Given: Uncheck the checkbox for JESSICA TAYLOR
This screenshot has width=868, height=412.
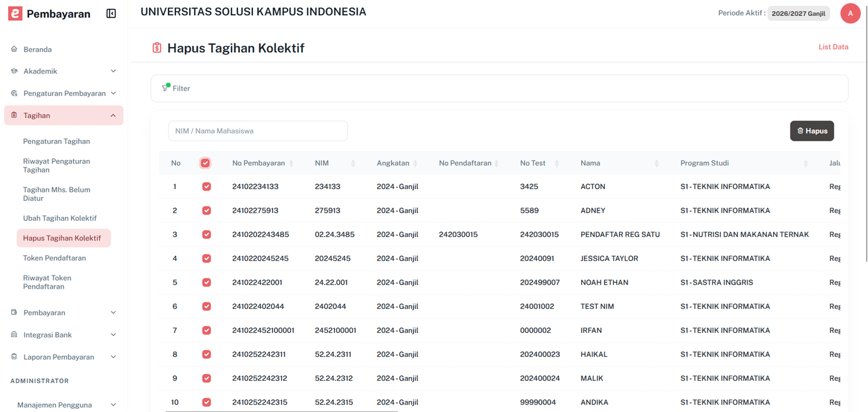Looking at the screenshot, I should tap(207, 259).
